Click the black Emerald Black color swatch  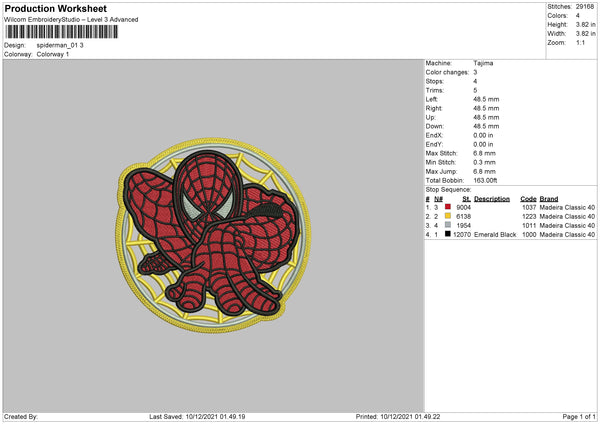point(447,233)
